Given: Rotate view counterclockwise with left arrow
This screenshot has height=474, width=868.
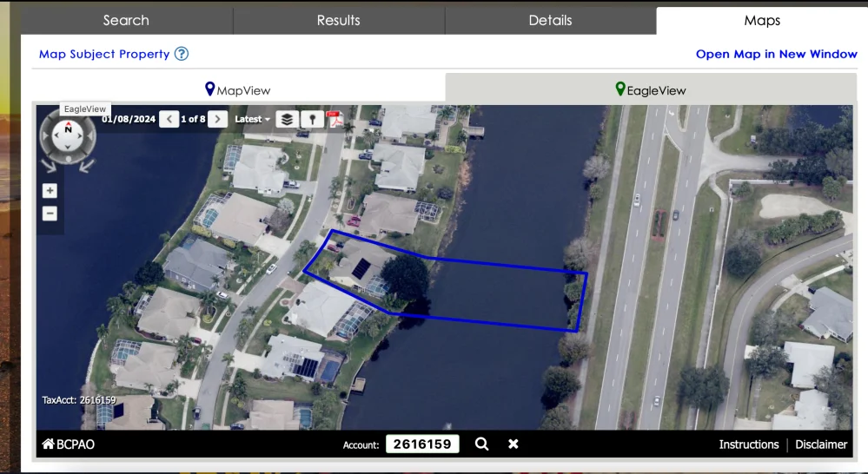Looking at the screenshot, I should click(50, 165).
